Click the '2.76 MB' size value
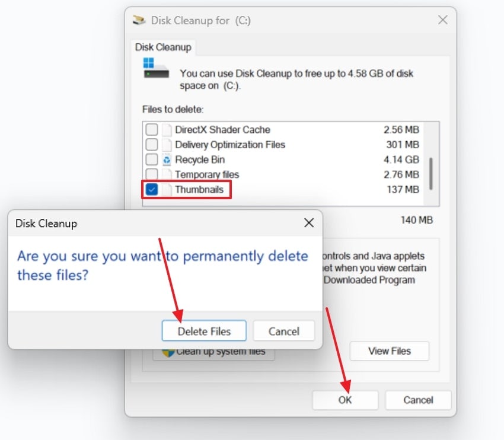This screenshot has height=440, width=504. pos(401,174)
